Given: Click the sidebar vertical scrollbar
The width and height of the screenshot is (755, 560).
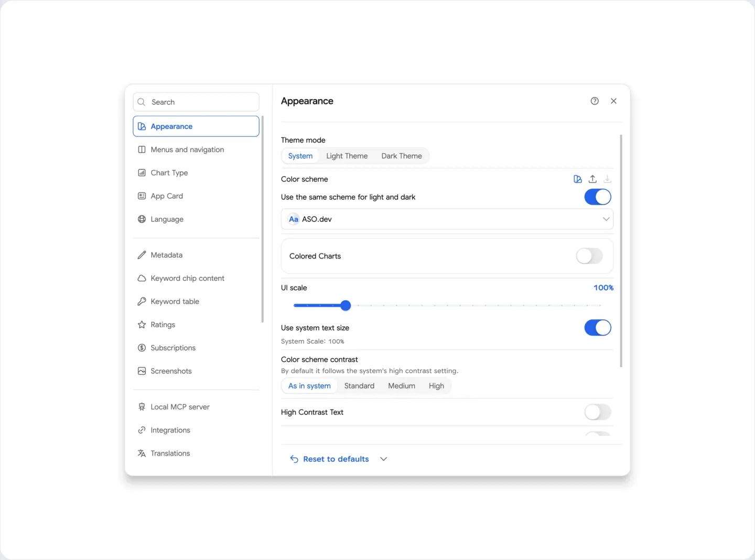Looking at the screenshot, I should coord(263,219).
